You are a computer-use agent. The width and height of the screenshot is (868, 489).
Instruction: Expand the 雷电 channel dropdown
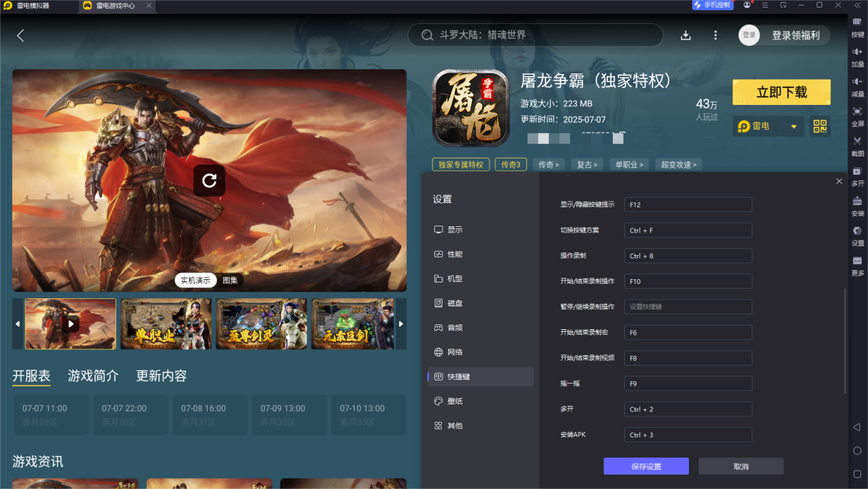[768, 126]
